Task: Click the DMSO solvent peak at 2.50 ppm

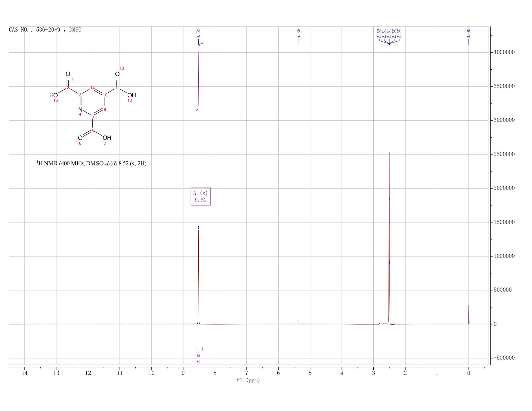Action: click(389, 239)
